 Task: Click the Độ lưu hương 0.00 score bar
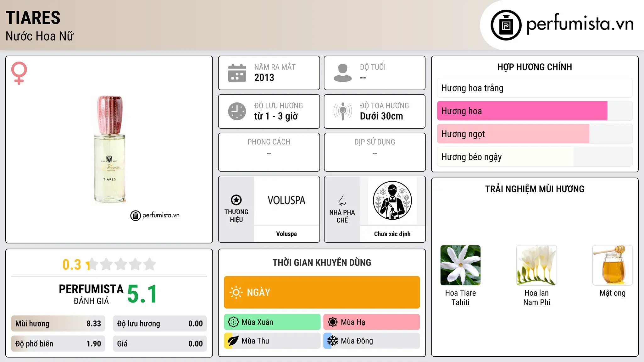pyautogui.click(x=160, y=324)
